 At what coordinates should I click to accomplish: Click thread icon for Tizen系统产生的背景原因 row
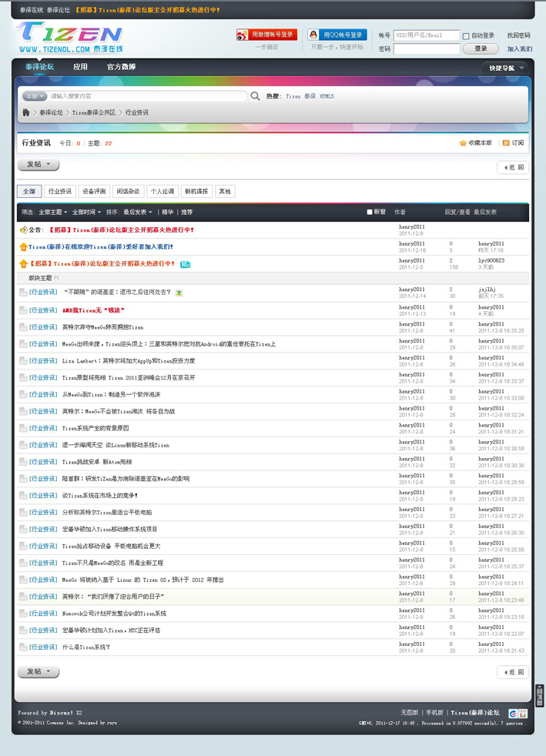(22, 428)
